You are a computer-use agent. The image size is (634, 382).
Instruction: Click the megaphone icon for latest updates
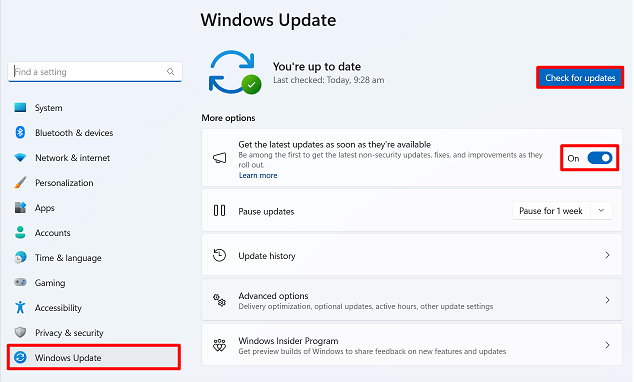pyautogui.click(x=220, y=158)
